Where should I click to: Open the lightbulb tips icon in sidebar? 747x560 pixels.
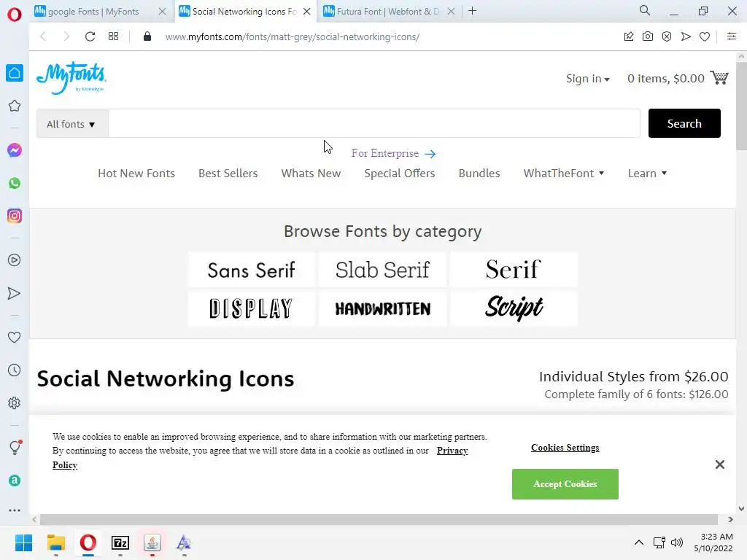[x=15, y=447]
